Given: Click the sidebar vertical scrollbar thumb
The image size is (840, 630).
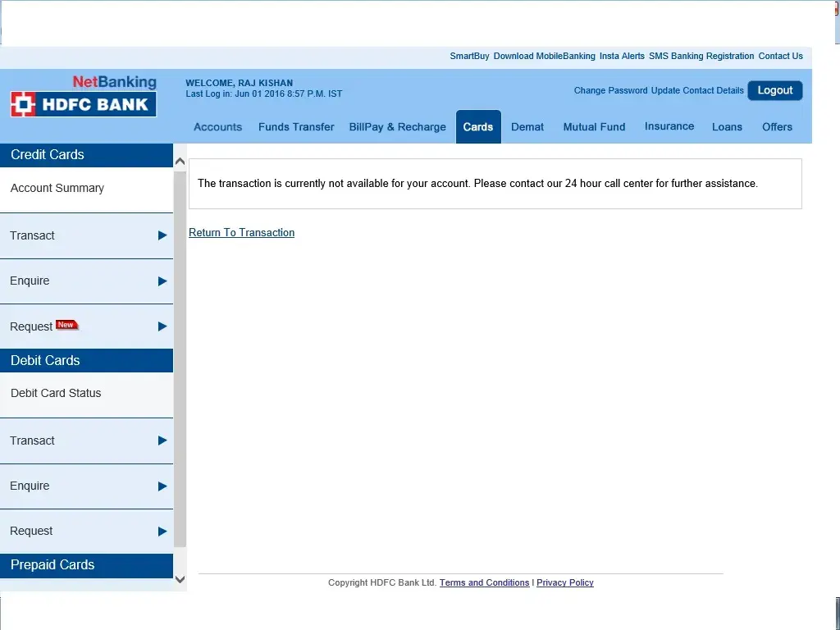Looking at the screenshot, I should [x=180, y=359].
